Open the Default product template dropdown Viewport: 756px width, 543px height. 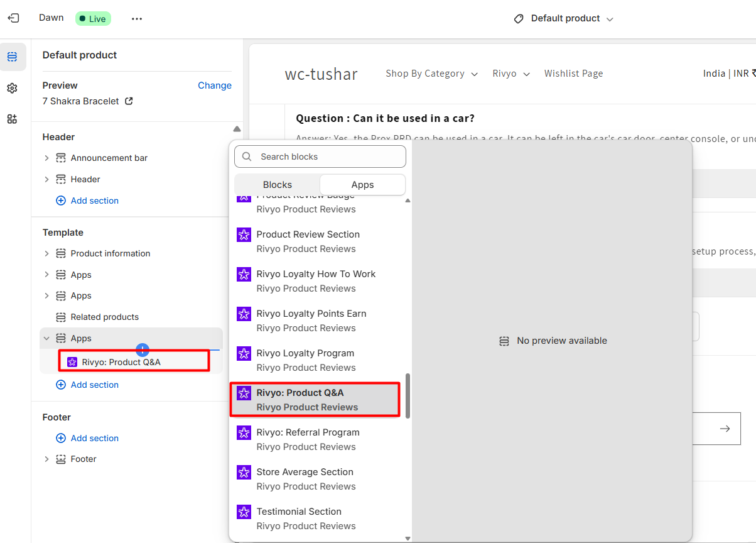point(563,19)
